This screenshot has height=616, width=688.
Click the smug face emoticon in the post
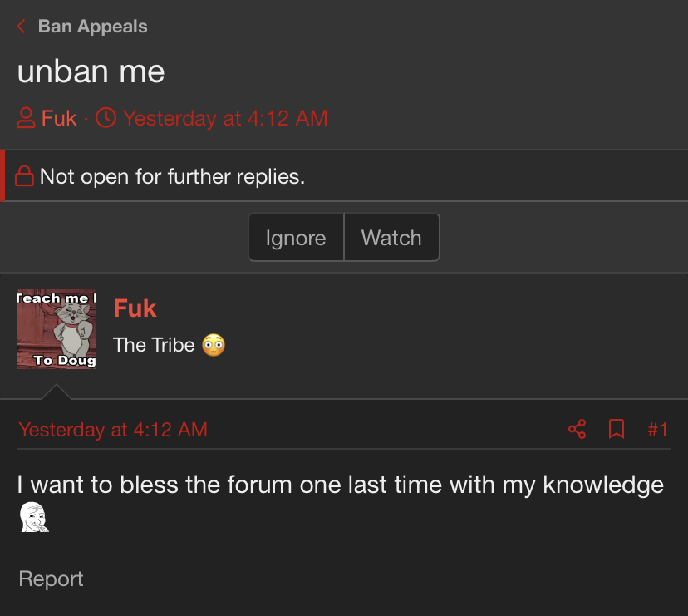[34, 517]
